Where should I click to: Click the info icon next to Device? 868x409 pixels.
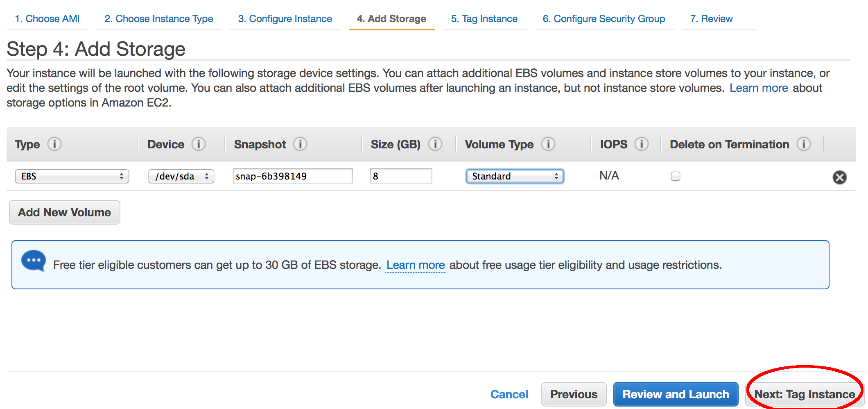199,144
